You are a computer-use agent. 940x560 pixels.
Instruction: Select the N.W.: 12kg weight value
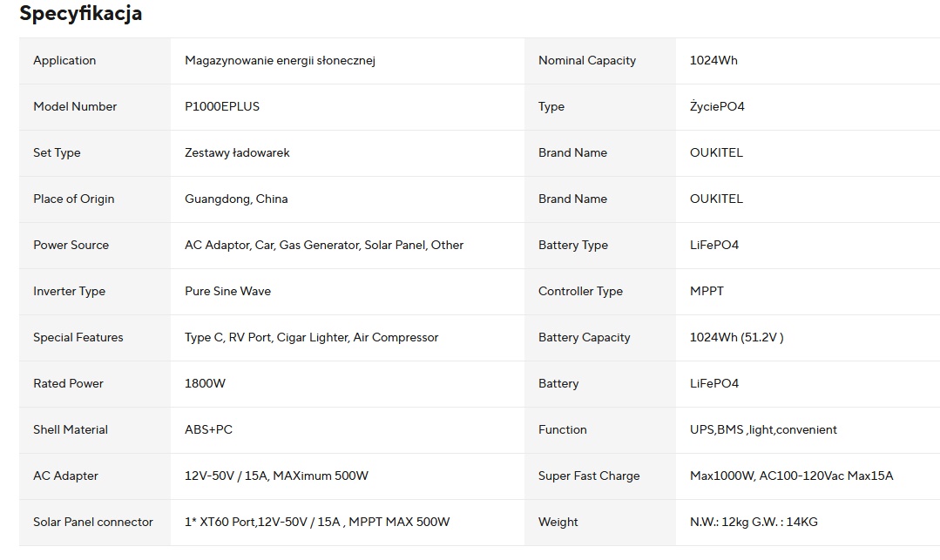(754, 523)
